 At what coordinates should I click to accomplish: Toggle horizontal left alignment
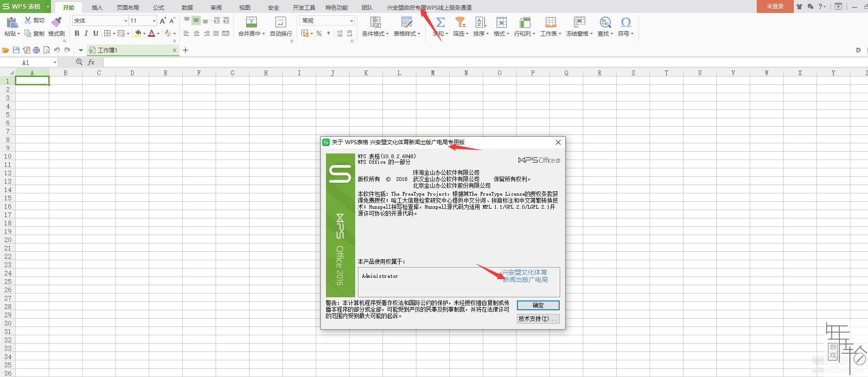186,33
